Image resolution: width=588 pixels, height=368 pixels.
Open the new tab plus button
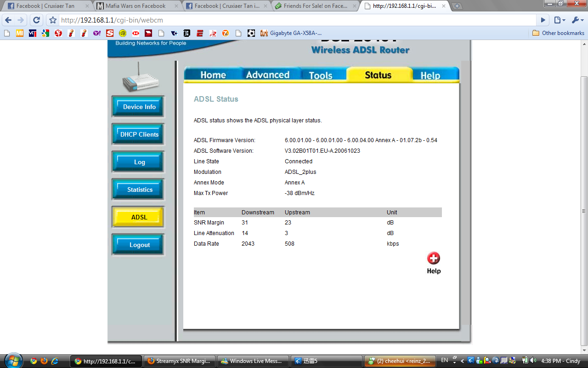coord(457,6)
